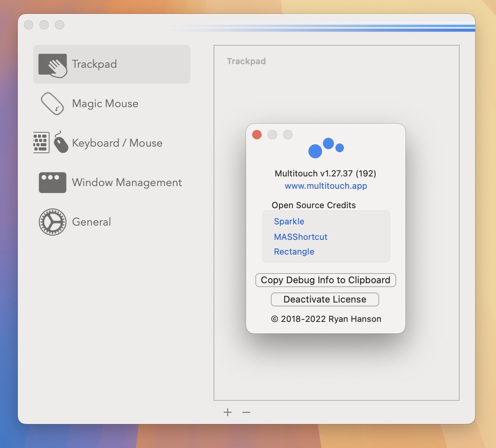Remove gesture with minus button
Screen dimensions: 496x448
[246, 412]
